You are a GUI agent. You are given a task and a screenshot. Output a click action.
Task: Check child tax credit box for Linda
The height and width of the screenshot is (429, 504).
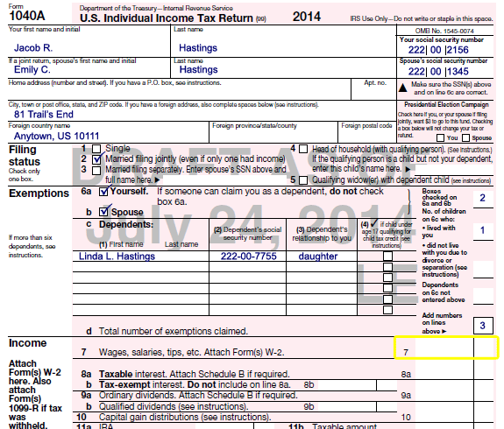coord(388,256)
